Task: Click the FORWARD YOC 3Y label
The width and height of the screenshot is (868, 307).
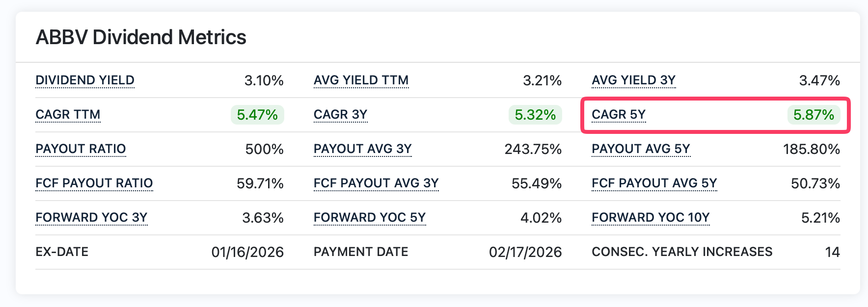Action: point(91,217)
